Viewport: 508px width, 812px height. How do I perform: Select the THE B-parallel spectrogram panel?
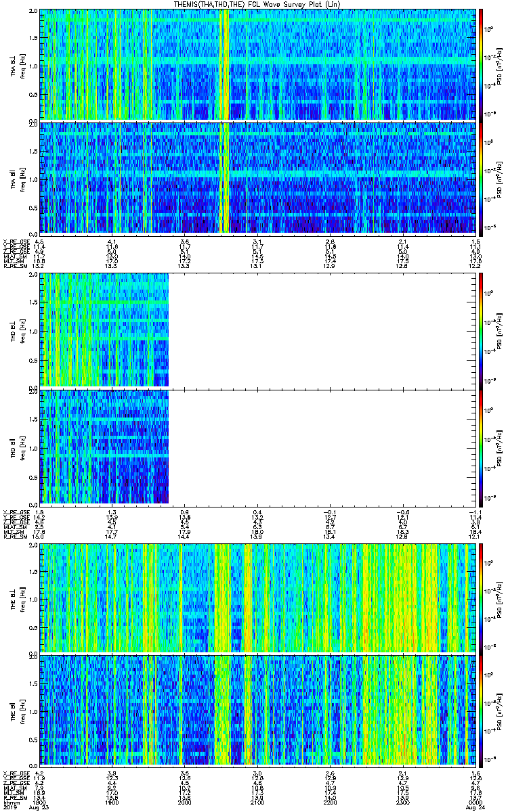pos(257,710)
